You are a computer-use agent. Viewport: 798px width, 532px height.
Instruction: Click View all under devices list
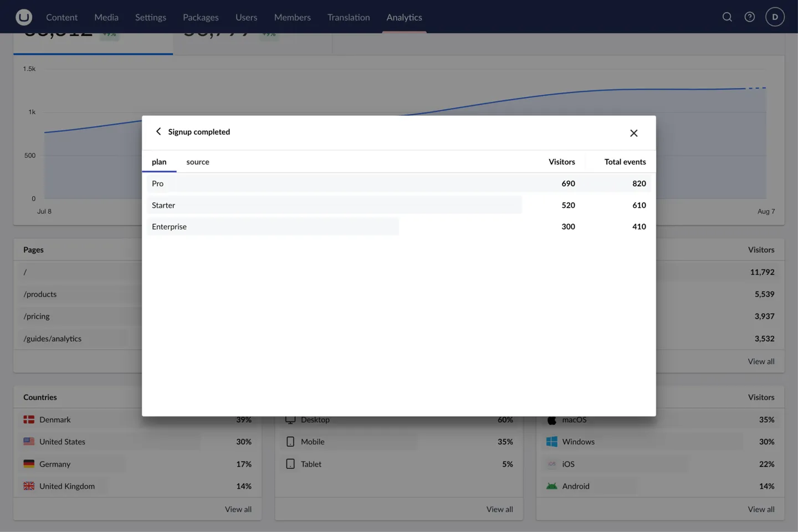499,509
